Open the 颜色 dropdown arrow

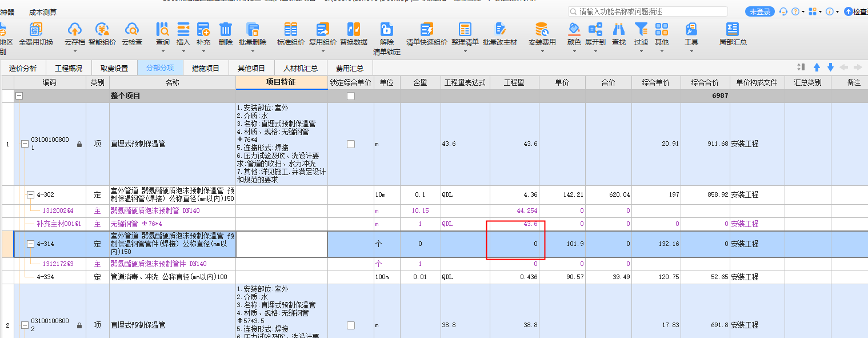[x=574, y=51]
